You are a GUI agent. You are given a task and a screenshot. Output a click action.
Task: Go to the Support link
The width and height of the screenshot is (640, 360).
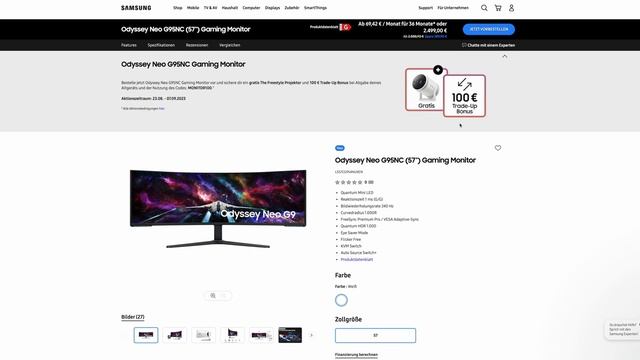point(425,8)
